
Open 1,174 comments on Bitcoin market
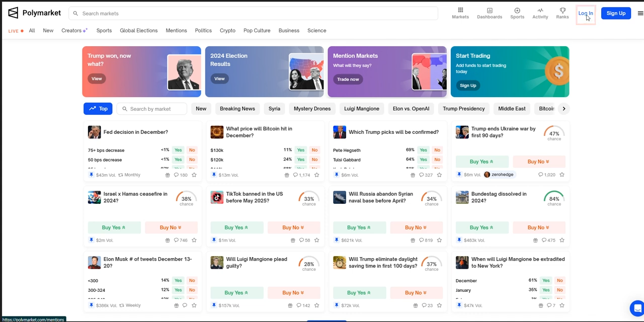[x=301, y=175]
